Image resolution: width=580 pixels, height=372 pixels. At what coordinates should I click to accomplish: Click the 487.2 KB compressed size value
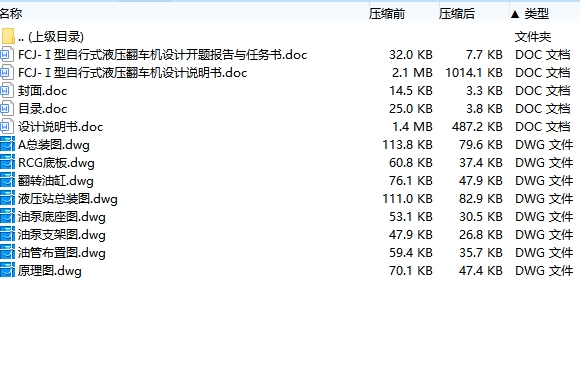click(x=477, y=127)
